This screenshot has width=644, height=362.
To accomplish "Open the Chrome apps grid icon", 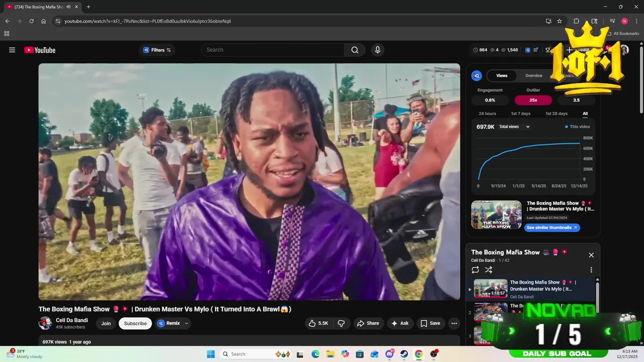I will click(7, 34).
